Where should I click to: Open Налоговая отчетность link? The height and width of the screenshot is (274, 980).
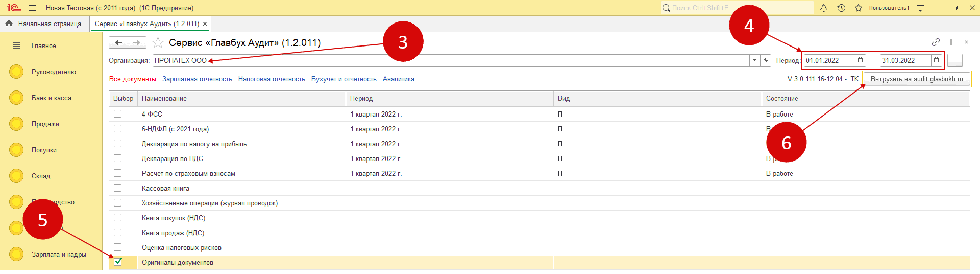[272, 79]
